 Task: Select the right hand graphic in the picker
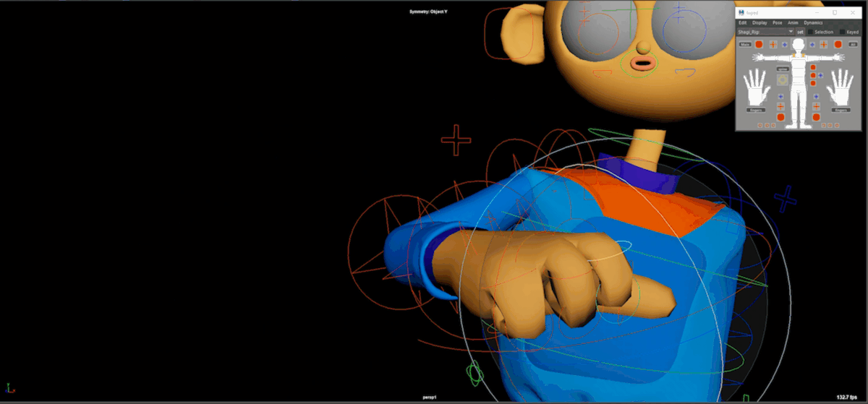tap(841, 87)
